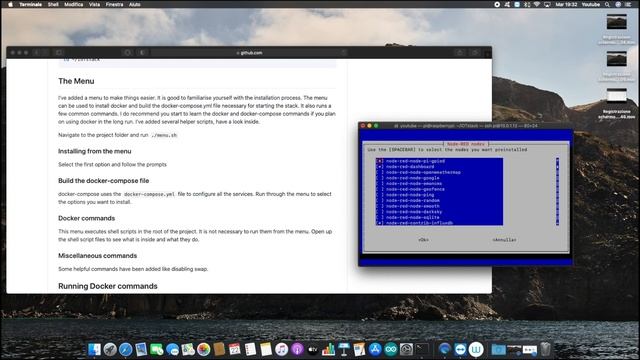Open Notification Center icon in menu bar
The width and height of the screenshot is (640, 360).
pyautogui.click(x=628, y=4)
